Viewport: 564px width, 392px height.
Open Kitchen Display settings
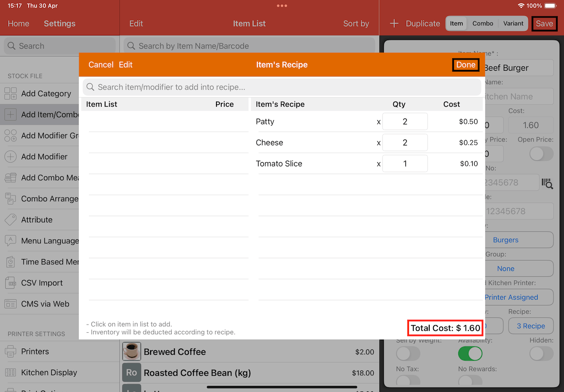coord(60,372)
